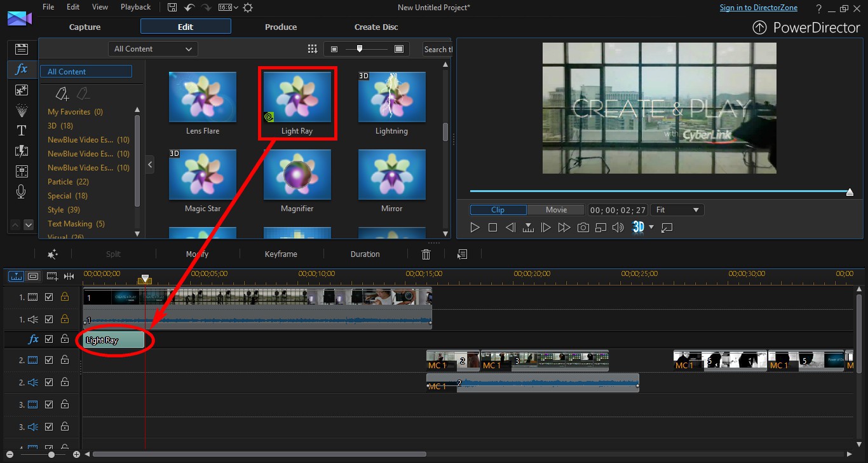This screenshot has height=463, width=868.
Task: Click the Keyframe button
Action: (281, 254)
